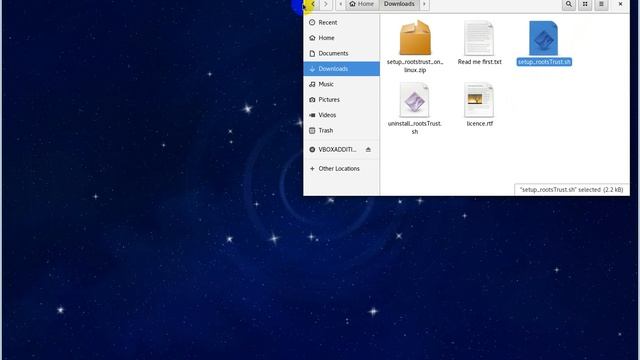Viewport: 640px width, 360px height.
Task: Open search with the magnifier icon
Action: (x=569, y=4)
